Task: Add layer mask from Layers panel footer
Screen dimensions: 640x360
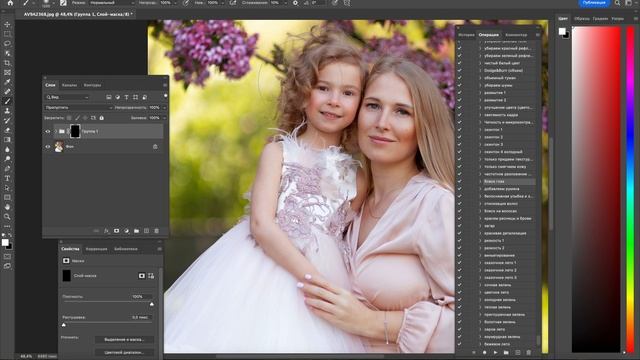Action: (116, 231)
